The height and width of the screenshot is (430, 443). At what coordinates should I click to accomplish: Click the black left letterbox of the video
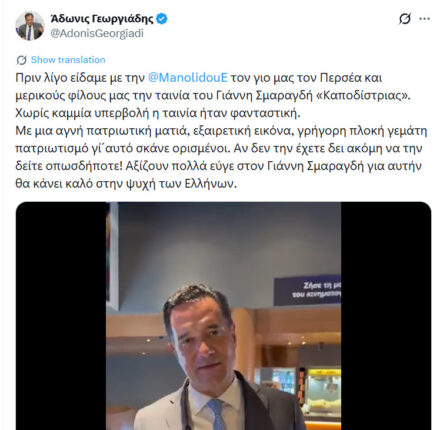pos(61,316)
